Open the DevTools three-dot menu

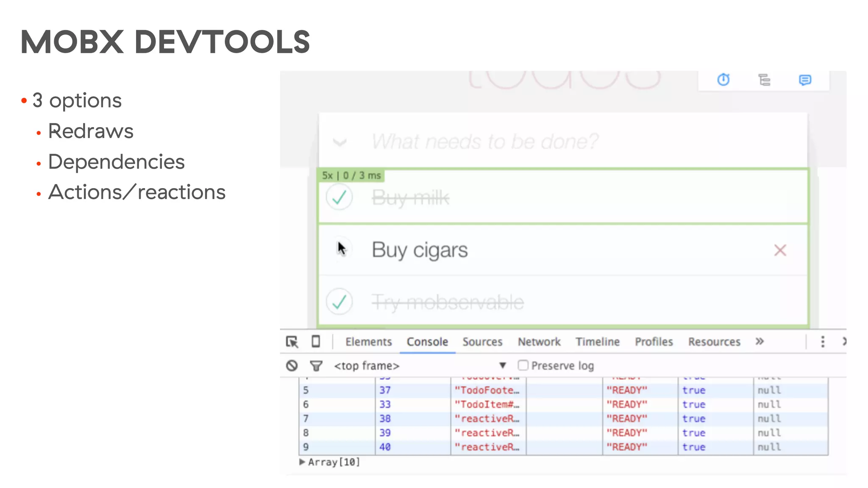(x=822, y=341)
